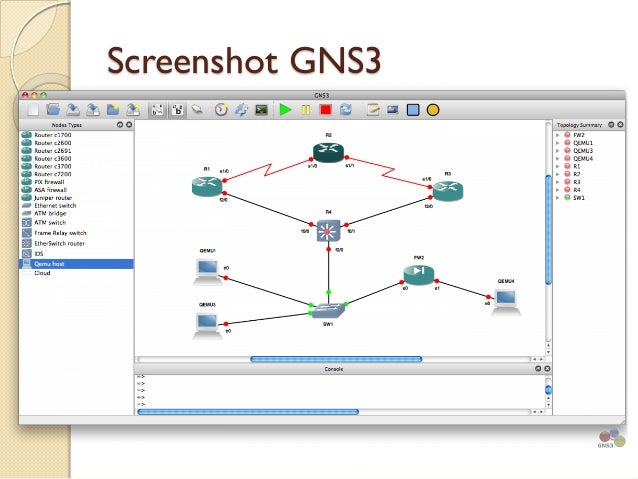This screenshot has height=479, width=638.
Task: Expand QEMU1 in Topology Summary
Action: (x=558, y=143)
